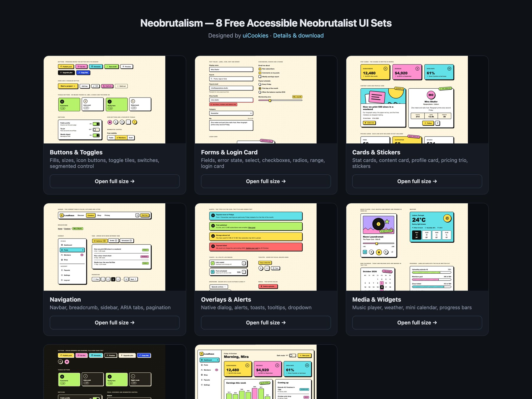View the Buttons & Toggles preview thumbnail
This screenshot has width=532, height=399.
tap(115, 100)
